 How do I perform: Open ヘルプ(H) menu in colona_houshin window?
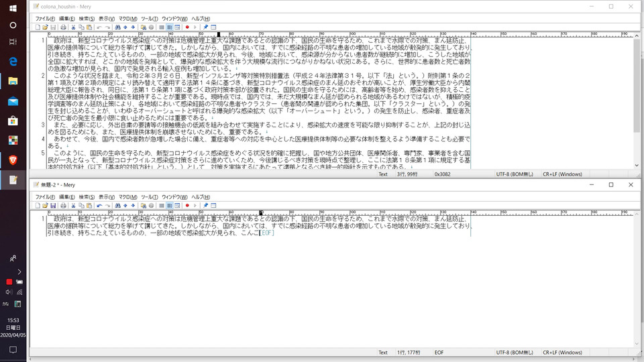(201, 19)
